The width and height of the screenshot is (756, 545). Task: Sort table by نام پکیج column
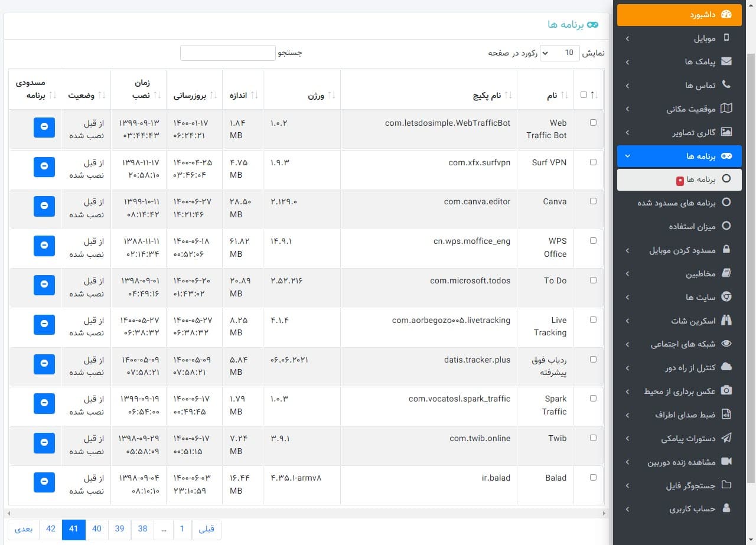click(429, 90)
